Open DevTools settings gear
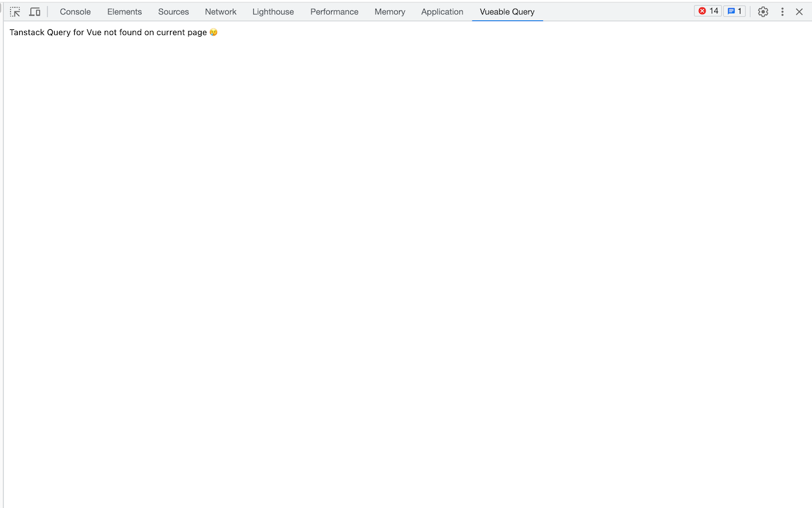 [x=763, y=11]
